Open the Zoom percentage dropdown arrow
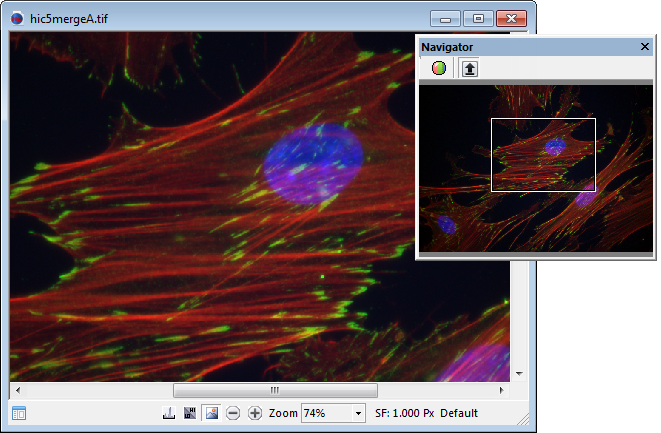Viewport: 661px width, 433px height. (359, 413)
